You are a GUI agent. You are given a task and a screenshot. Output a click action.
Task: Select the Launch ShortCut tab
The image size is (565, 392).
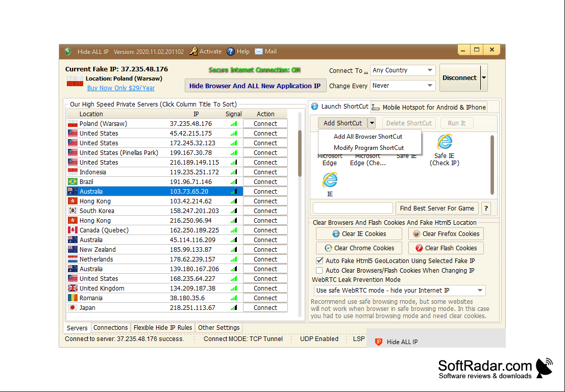point(340,107)
